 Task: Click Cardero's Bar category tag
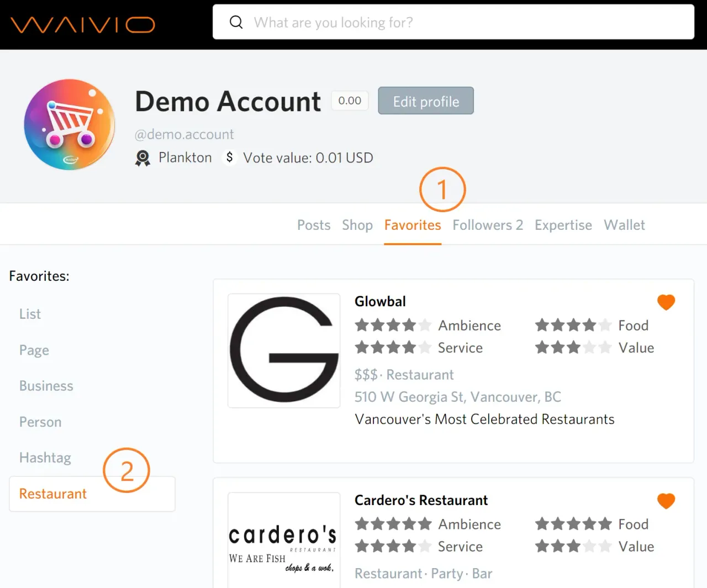[482, 574]
